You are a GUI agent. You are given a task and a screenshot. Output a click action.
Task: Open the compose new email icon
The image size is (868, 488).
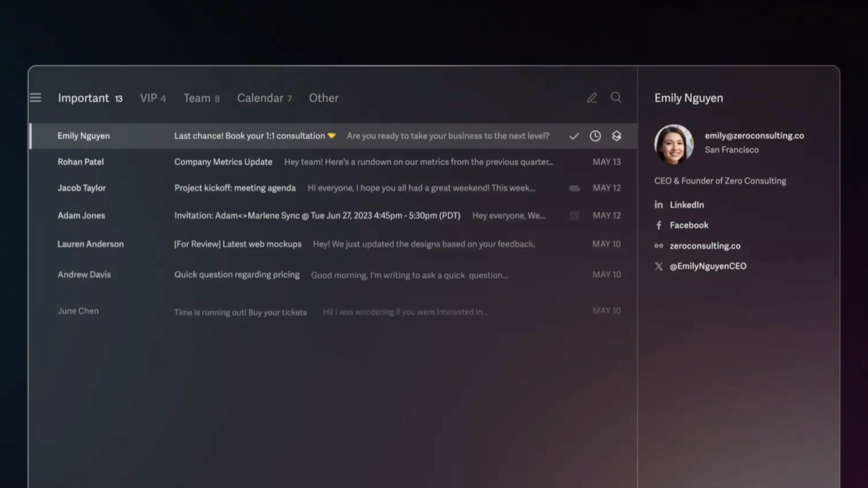592,98
